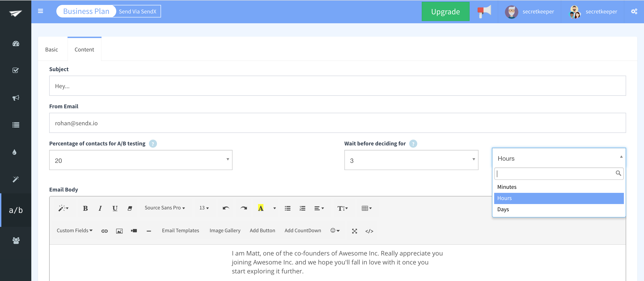Open the dashboard gauge sidebar icon
This screenshot has width=644, height=281.
point(16,44)
